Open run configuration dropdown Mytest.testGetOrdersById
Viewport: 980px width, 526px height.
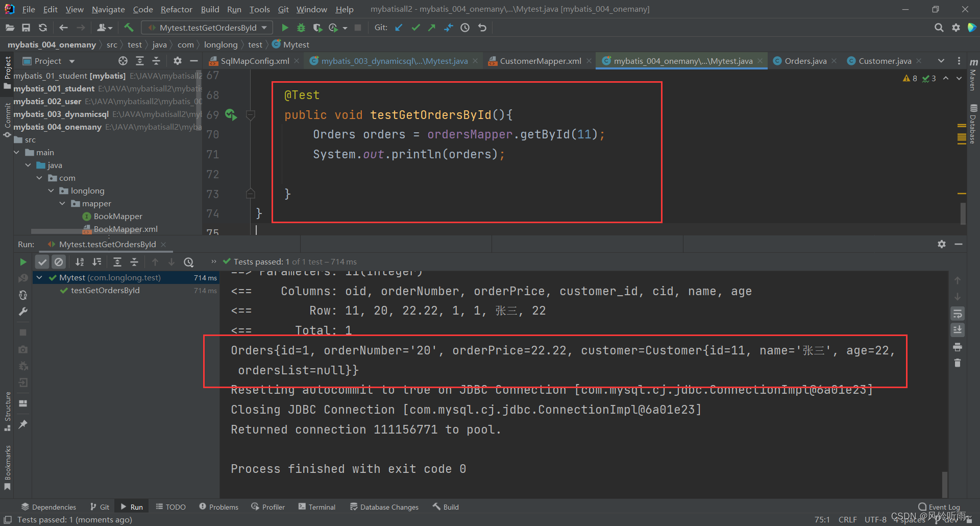[207, 28]
